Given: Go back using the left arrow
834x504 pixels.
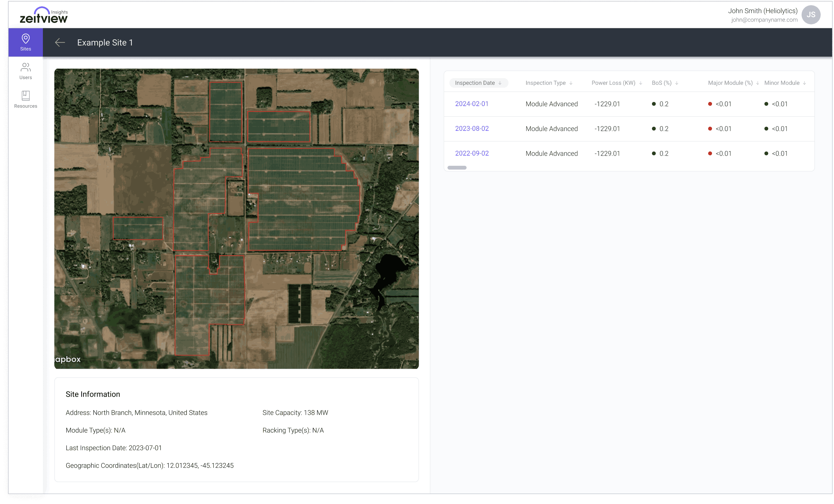Looking at the screenshot, I should coord(60,42).
